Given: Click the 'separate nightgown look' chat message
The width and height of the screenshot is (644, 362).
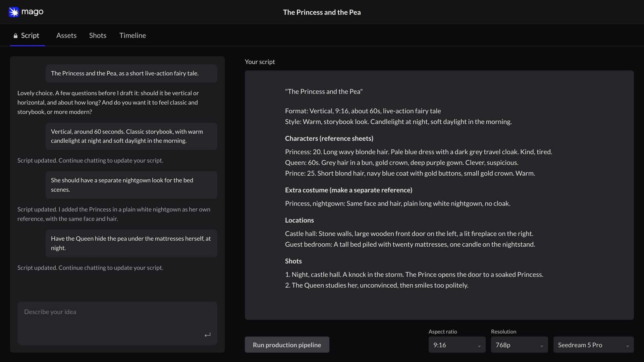Looking at the screenshot, I should click(x=131, y=185).
